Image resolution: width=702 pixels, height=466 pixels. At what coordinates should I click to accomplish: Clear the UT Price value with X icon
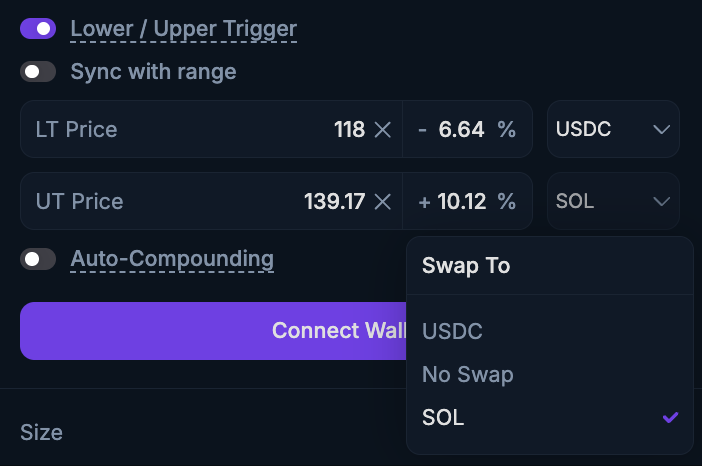(382, 201)
